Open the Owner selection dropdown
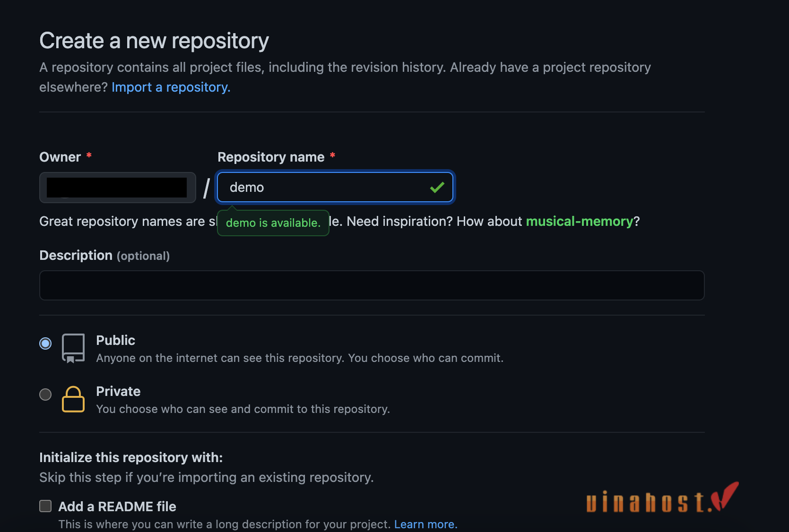 pos(117,187)
